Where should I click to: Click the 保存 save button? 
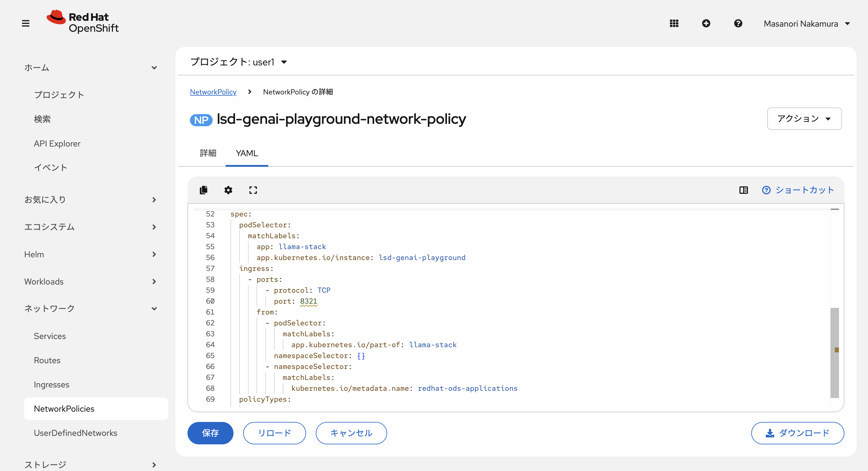(x=210, y=433)
